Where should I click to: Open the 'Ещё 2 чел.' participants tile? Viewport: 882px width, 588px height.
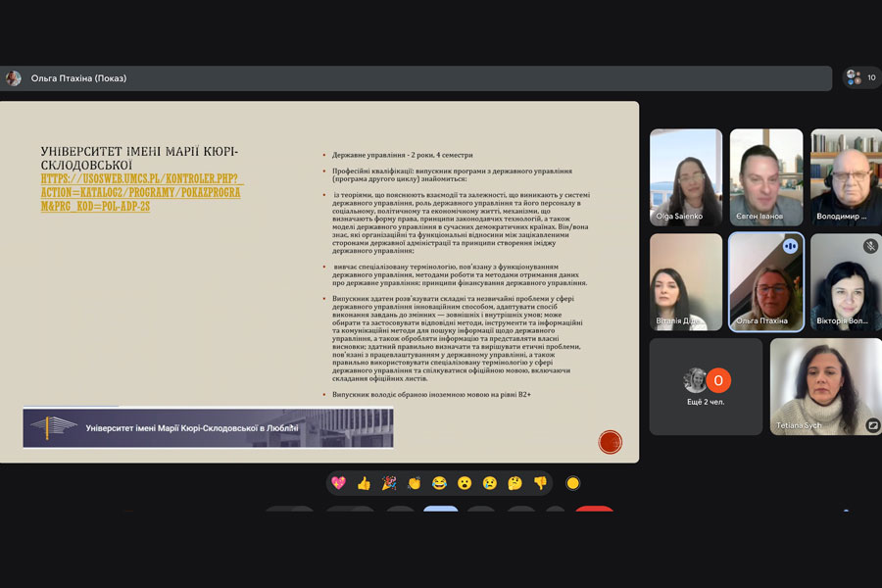(706, 386)
